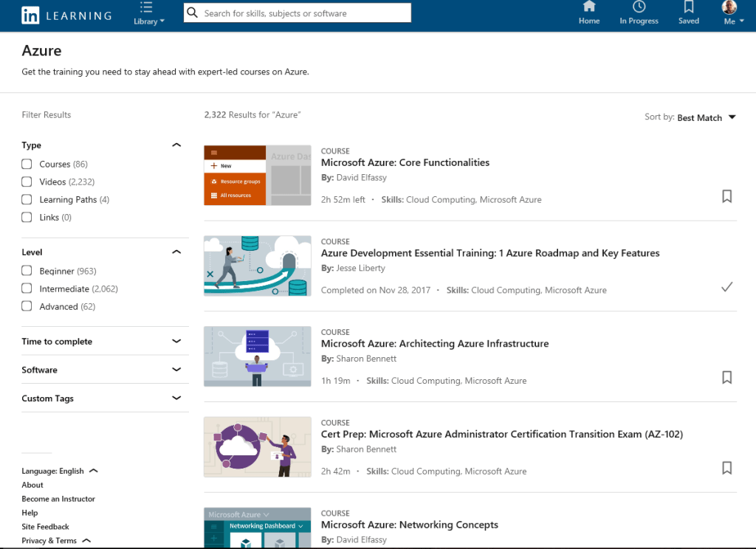Click the LinkedIn Learning logo
The width and height of the screenshot is (756, 549).
[66, 15]
